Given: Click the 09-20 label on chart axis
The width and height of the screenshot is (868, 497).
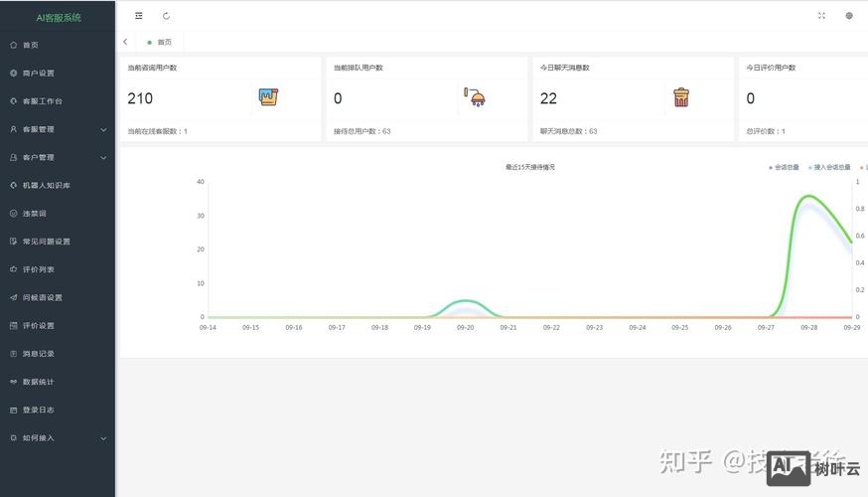Looking at the screenshot, I should click(x=465, y=327).
